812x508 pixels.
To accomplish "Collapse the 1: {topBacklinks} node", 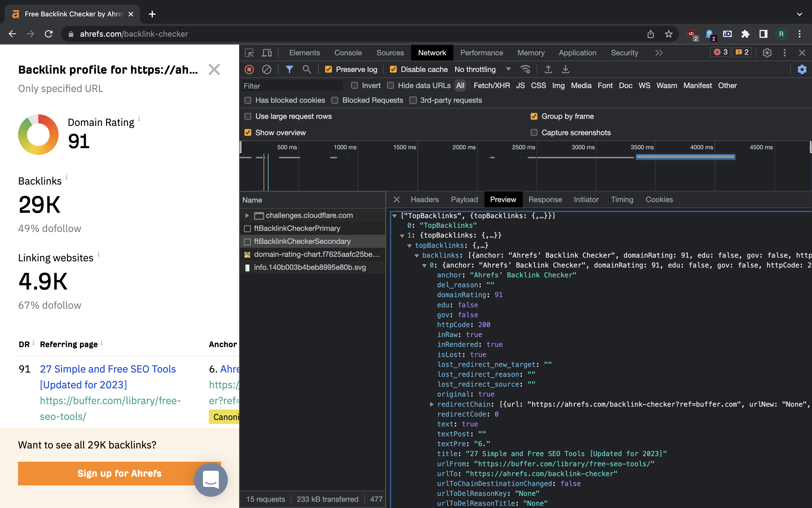I will 402,236.
